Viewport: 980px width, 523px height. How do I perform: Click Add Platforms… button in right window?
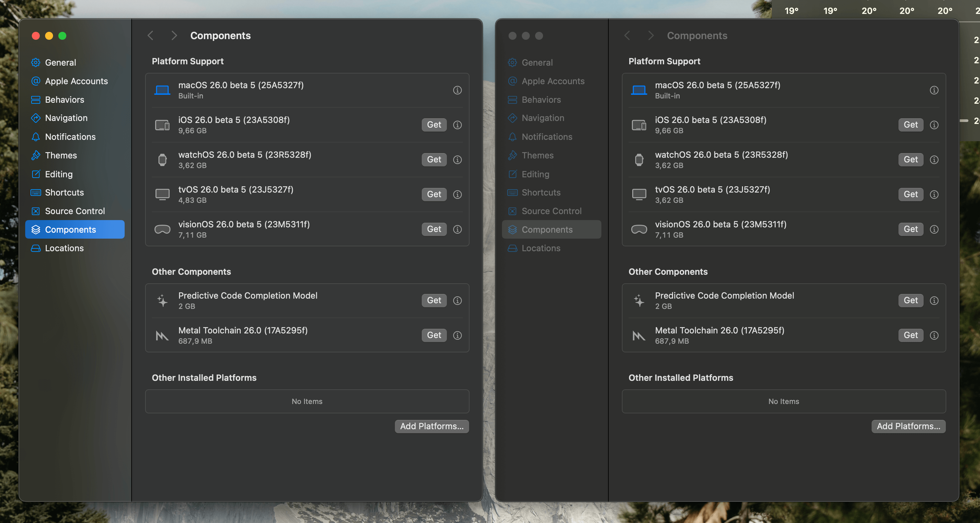click(x=908, y=427)
